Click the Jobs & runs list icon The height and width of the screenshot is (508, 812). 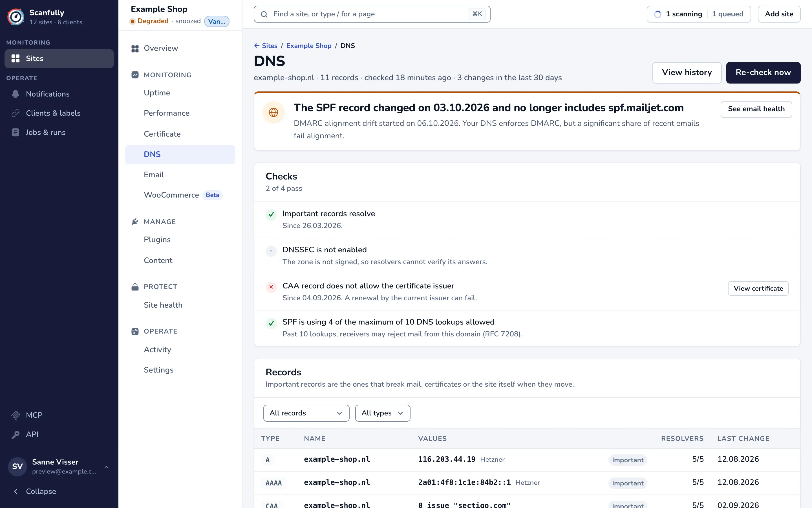16,132
